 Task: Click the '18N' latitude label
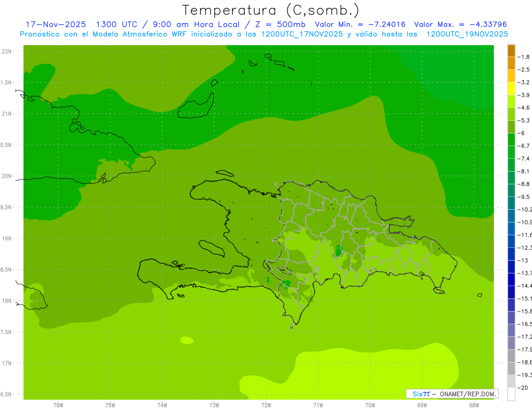pos(7,301)
